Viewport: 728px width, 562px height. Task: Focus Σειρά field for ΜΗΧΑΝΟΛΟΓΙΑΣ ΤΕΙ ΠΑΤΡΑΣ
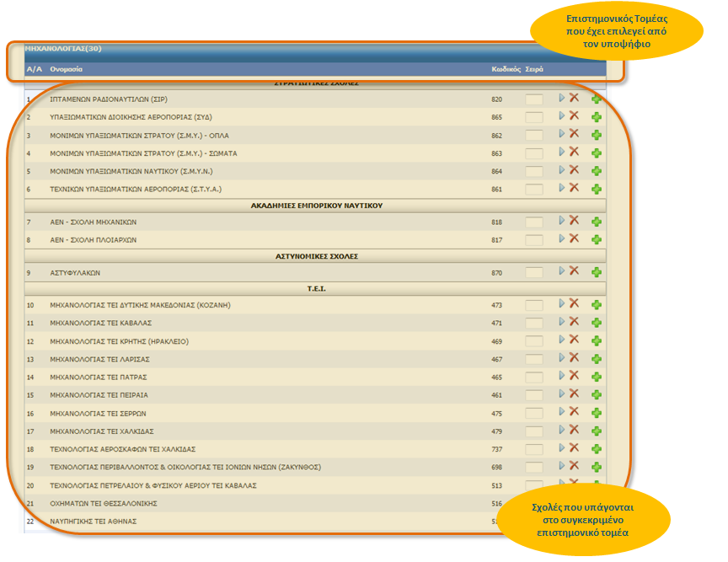pos(534,377)
